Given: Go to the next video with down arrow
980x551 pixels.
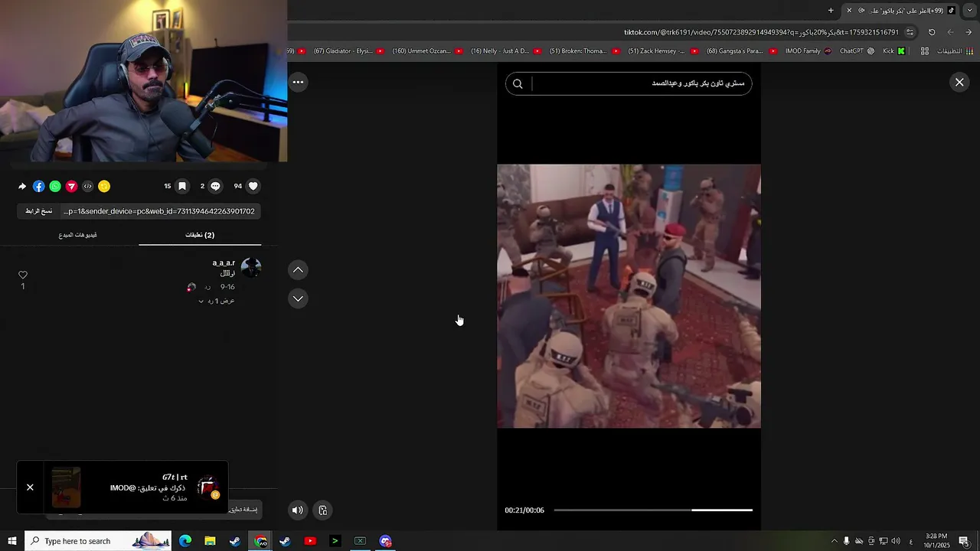Looking at the screenshot, I should (298, 298).
